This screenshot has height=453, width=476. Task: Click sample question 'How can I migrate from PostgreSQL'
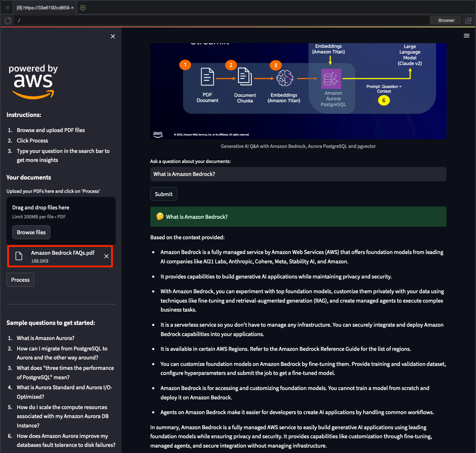click(62, 353)
